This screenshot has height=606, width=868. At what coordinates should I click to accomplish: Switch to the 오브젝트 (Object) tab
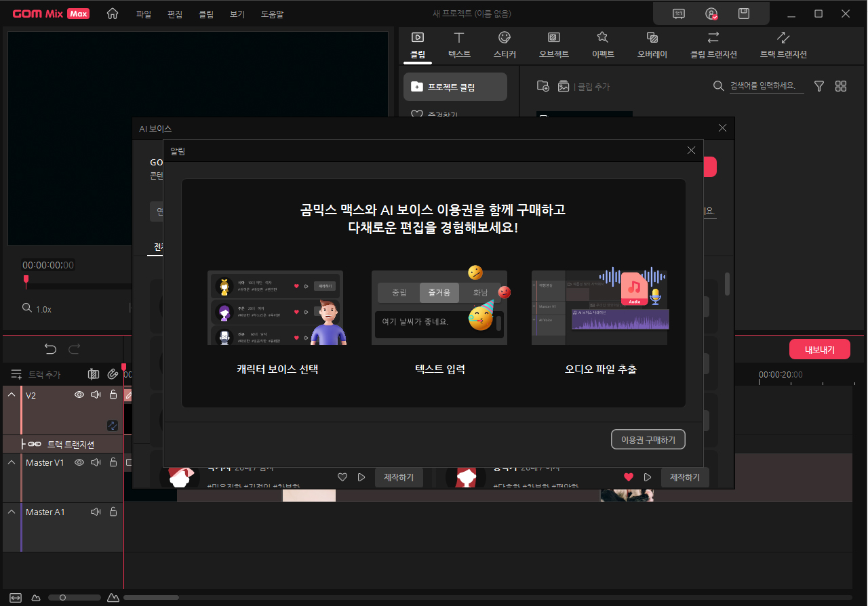pyautogui.click(x=553, y=44)
